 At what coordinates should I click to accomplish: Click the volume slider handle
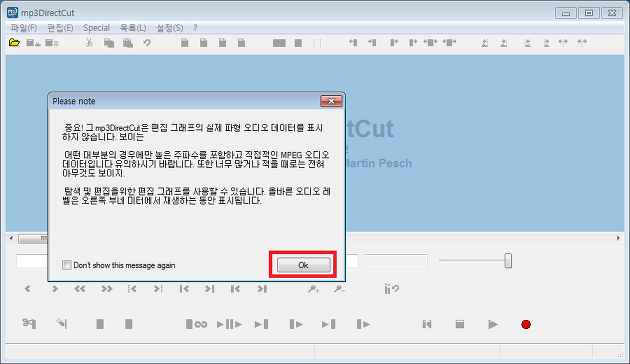point(508,260)
